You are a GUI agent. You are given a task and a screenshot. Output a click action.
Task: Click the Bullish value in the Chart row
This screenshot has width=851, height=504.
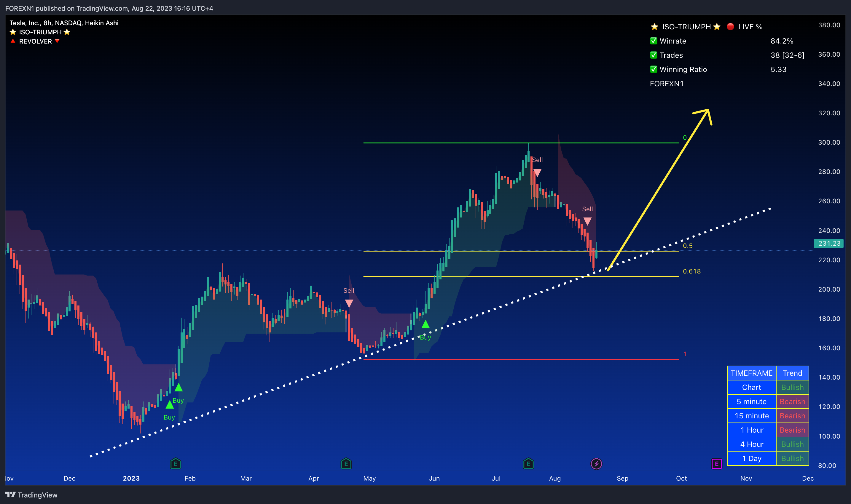click(x=792, y=387)
